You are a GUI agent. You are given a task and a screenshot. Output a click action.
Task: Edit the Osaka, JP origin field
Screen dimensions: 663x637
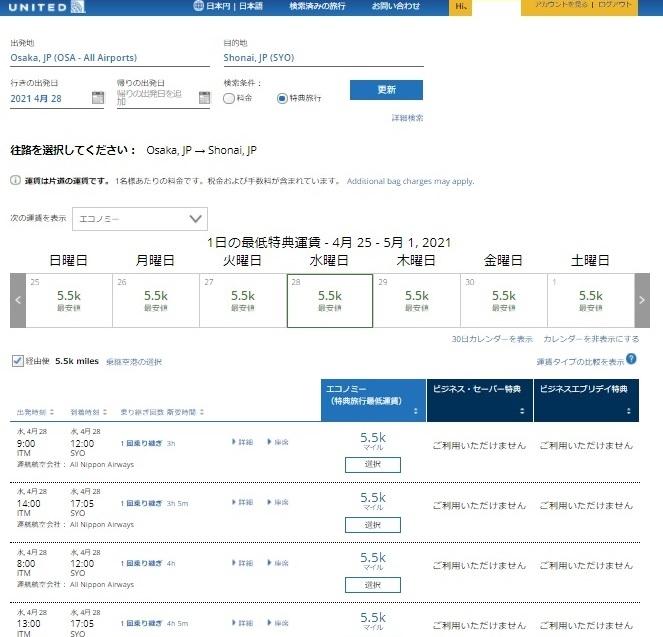[x=110, y=58]
